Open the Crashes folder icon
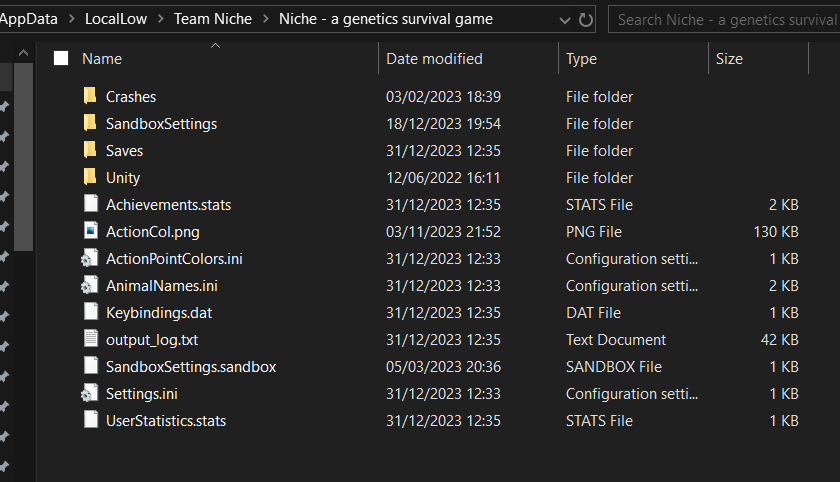The image size is (840, 482). coord(90,97)
